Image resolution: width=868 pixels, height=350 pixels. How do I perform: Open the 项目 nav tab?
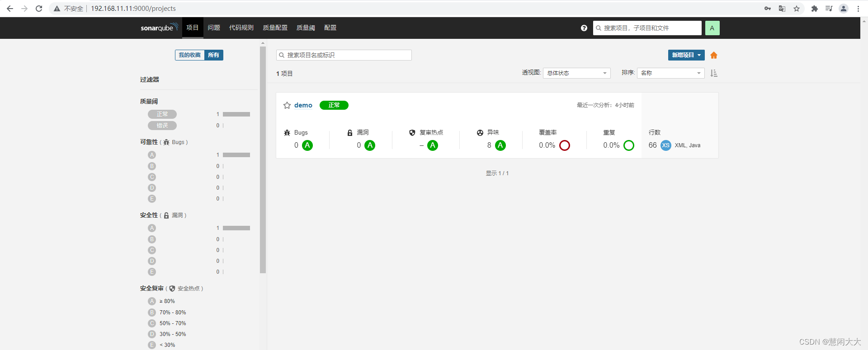(193, 28)
